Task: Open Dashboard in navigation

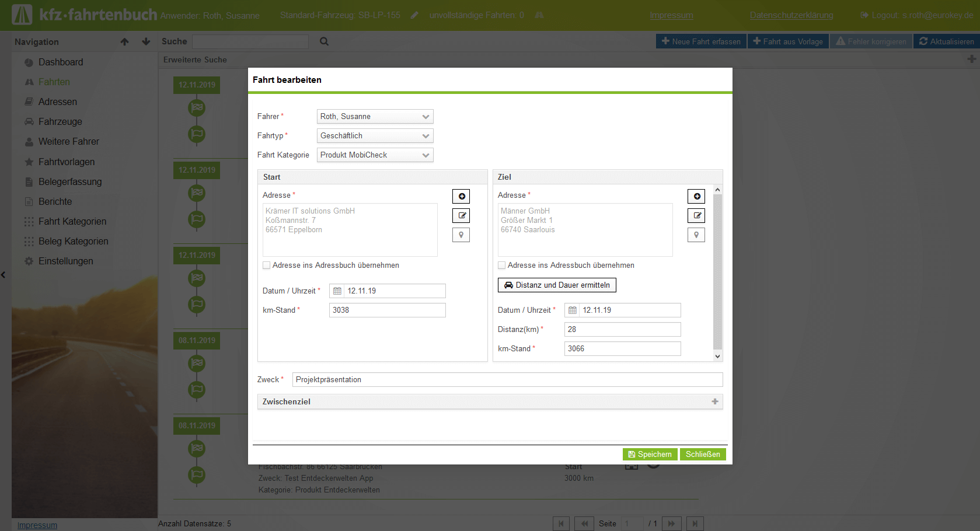Action: pyautogui.click(x=61, y=62)
